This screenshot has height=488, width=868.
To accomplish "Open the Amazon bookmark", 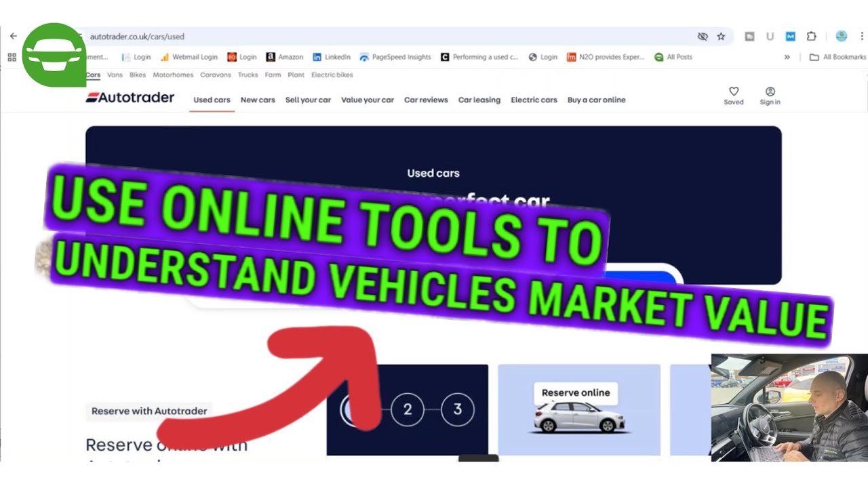I will pyautogui.click(x=285, y=57).
